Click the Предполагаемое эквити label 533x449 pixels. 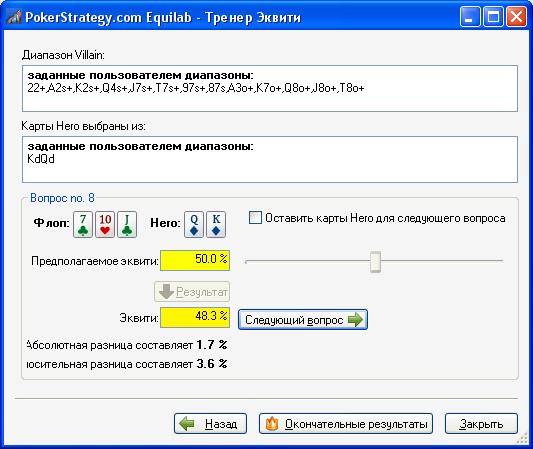(95, 261)
